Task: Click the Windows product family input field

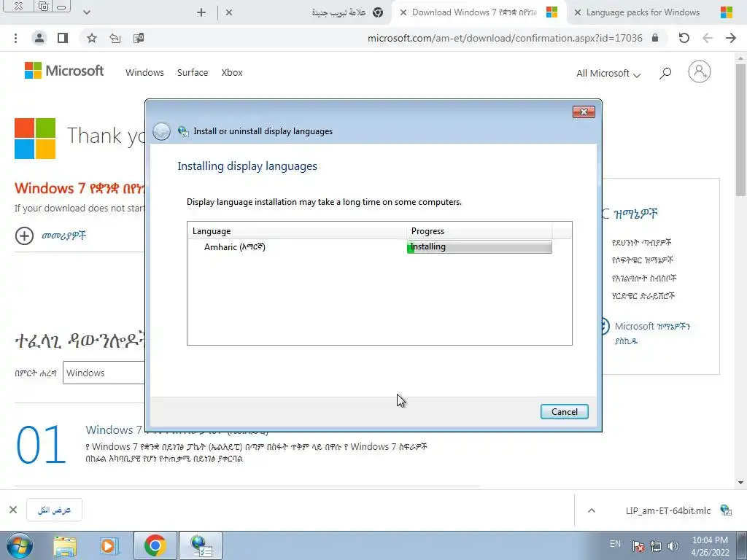Action: pyautogui.click(x=104, y=373)
